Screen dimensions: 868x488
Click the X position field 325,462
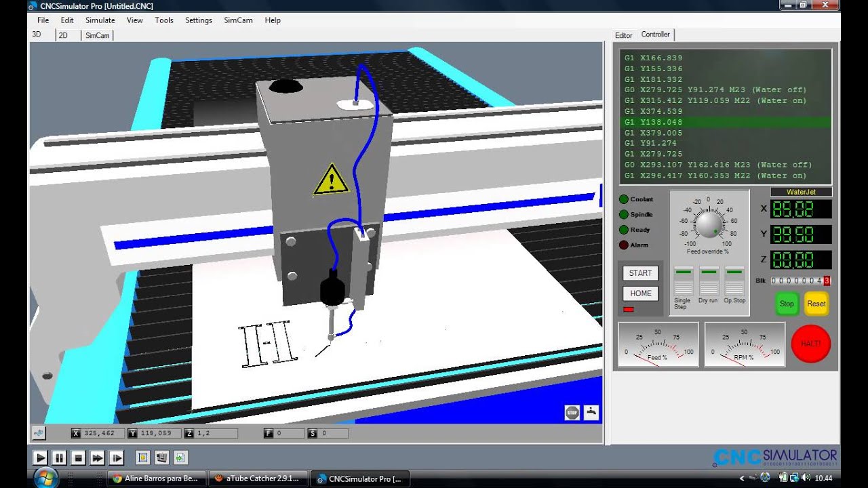click(x=98, y=433)
